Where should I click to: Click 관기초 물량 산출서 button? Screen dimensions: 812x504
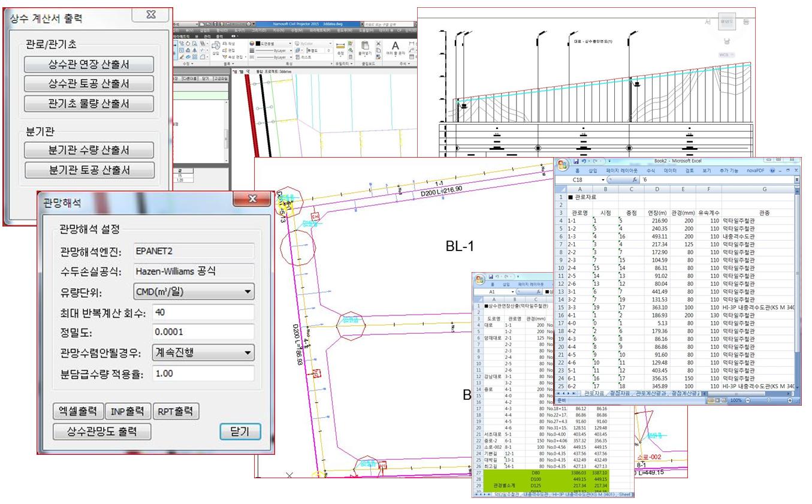click(89, 103)
